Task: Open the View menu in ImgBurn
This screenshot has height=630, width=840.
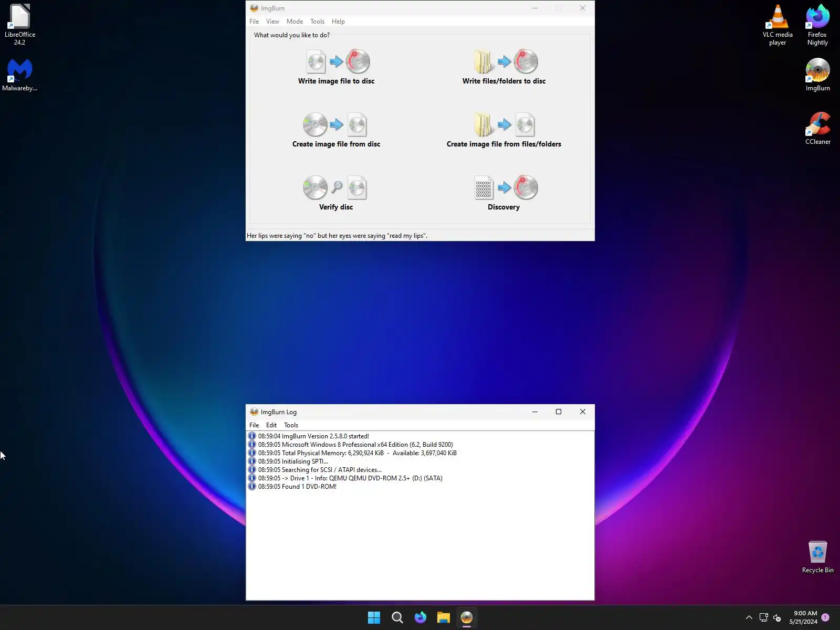Action: (x=272, y=22)
